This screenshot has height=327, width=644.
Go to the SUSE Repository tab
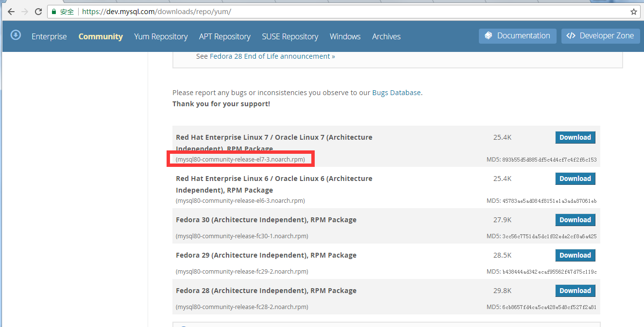290,36
